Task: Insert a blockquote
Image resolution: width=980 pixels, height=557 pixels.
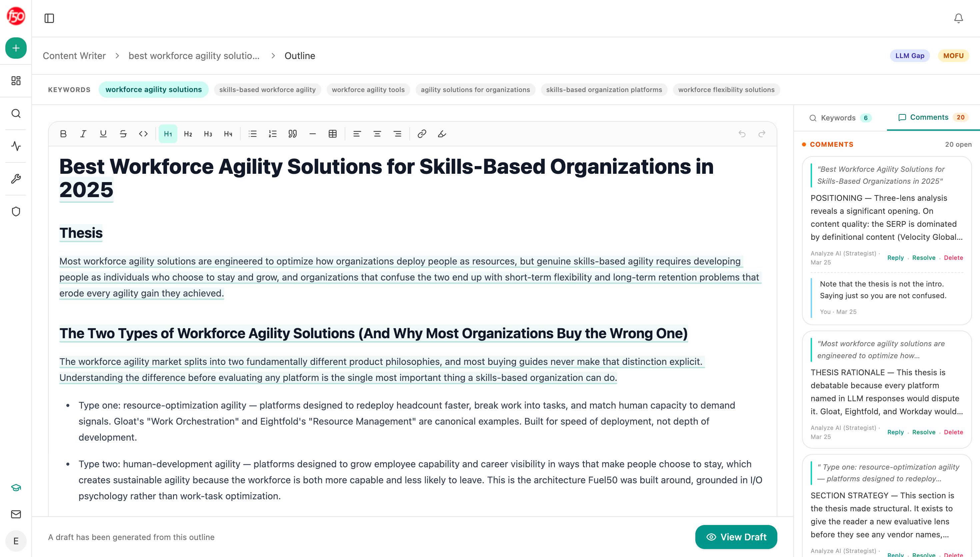Action: (292, 134)
